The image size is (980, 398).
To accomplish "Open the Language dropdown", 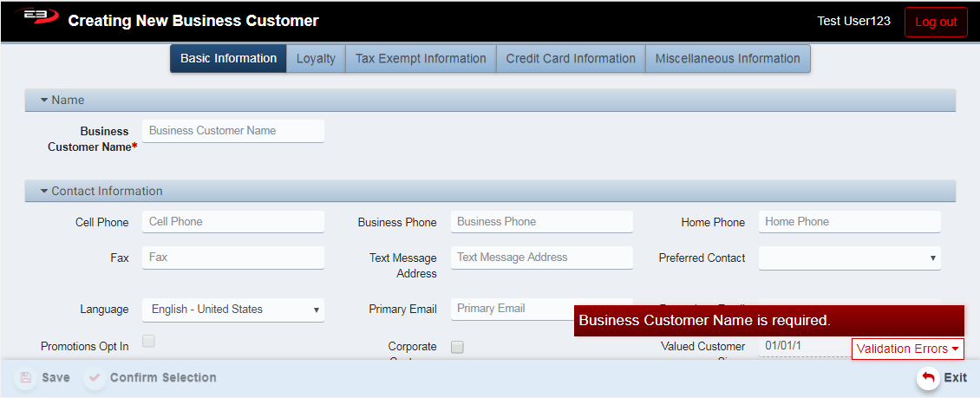I will coord(232,310).
